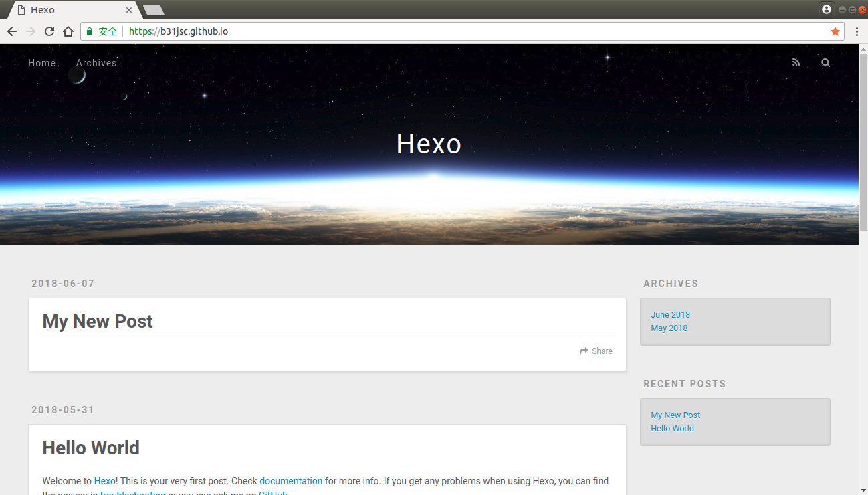Click the scrollbar down arrow
Image resolution: width=868 pixels, height=495 pixels.
click(x=863, y=490)
